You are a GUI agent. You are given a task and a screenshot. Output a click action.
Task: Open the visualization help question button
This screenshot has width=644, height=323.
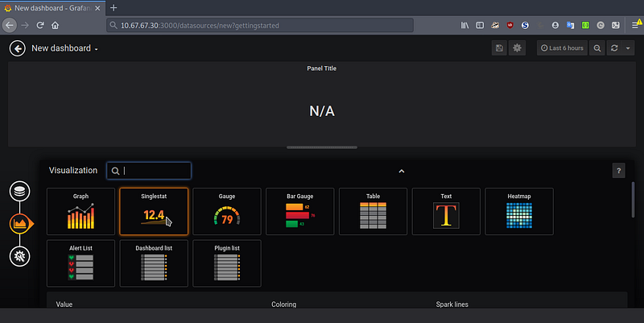pyautogui.click(x=618, y=171)
